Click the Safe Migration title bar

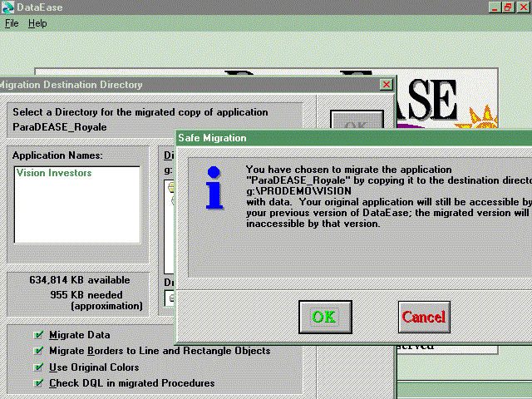[x=353, y=138]
